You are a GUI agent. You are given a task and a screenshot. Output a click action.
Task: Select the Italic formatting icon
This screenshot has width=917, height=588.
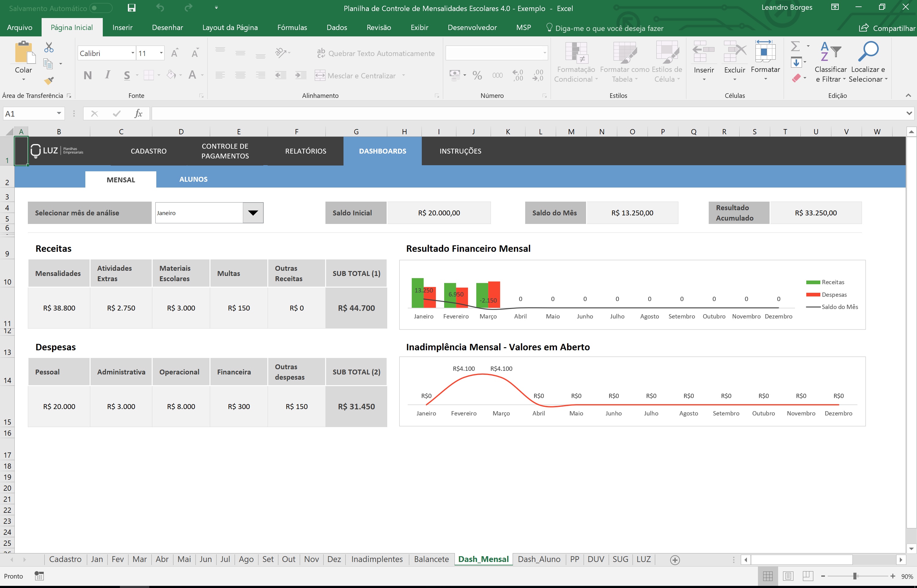(108, 75)
